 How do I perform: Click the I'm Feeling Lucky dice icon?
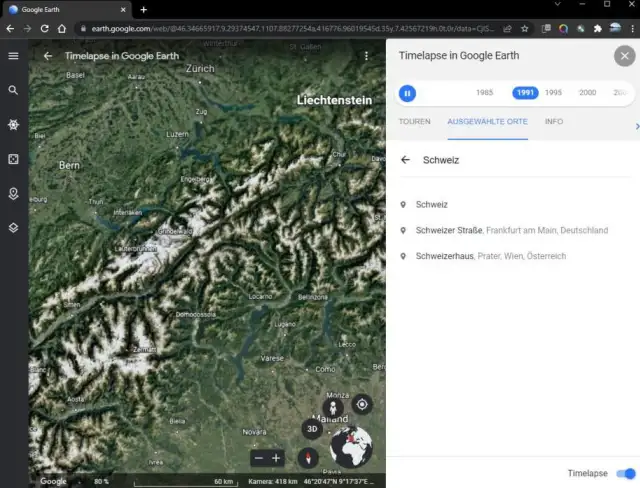(13, 159)
